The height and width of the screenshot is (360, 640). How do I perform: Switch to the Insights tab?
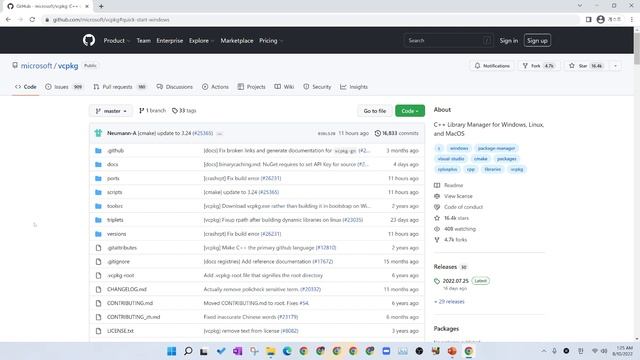coord(354,87)
